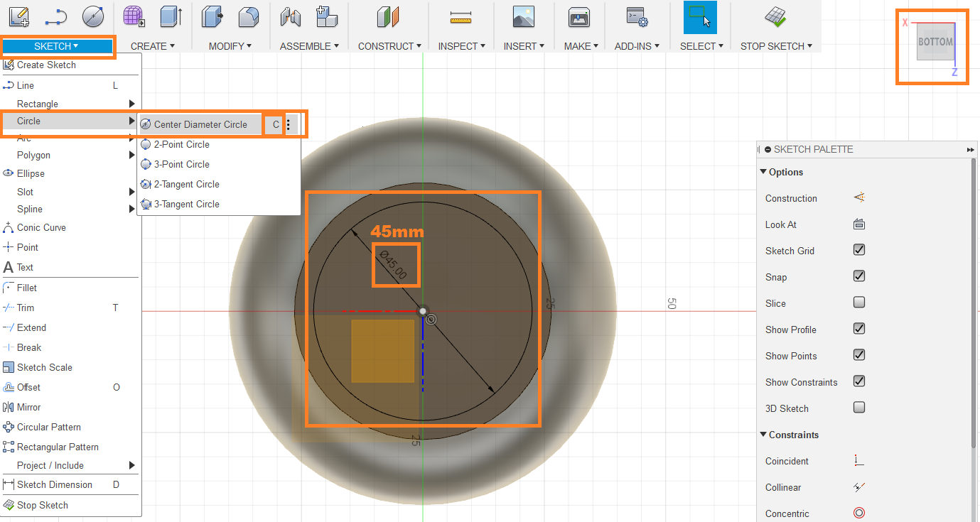Image resolution: width=980 pixels, height=522 pixels.
Task: Click the Create Form toolbar icon
Action: coord(134,16)
